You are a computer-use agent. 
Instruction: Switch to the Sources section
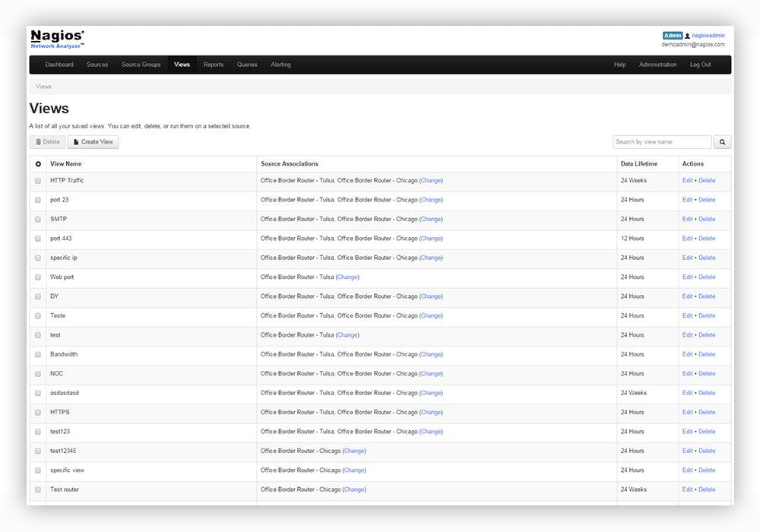pyautogui.click(x=97, y=64)
